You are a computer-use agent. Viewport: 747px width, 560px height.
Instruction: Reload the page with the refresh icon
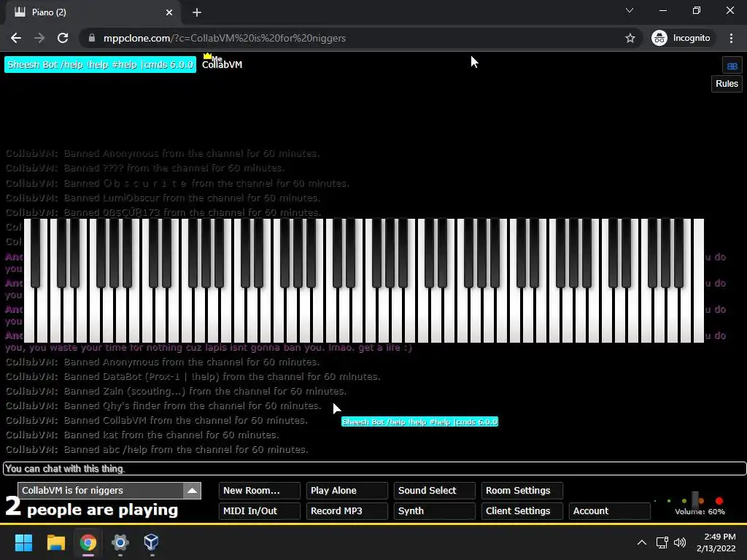[63, 38]
